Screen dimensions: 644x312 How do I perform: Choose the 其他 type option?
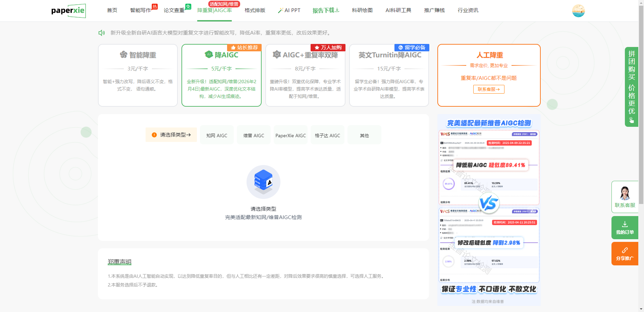point(364,135)
